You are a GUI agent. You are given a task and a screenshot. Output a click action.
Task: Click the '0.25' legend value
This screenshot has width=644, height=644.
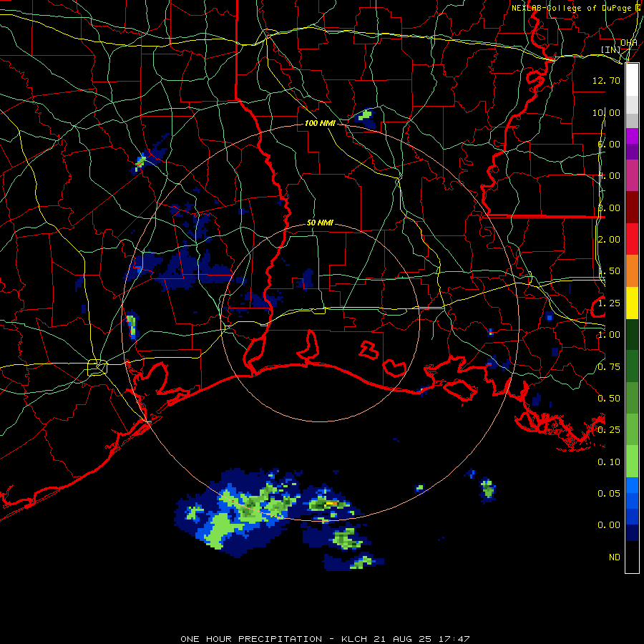[609, 430]
